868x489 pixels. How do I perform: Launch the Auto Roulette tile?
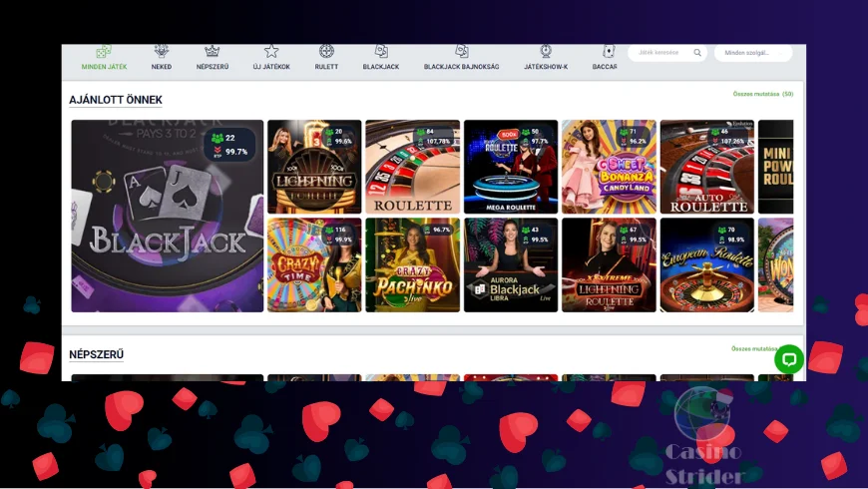coord(707,167)
